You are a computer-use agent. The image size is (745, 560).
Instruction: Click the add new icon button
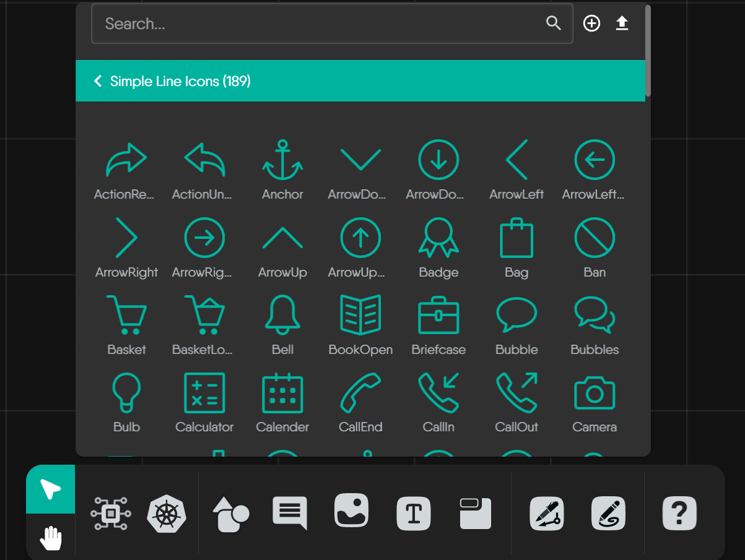click(x=591, y=23)
